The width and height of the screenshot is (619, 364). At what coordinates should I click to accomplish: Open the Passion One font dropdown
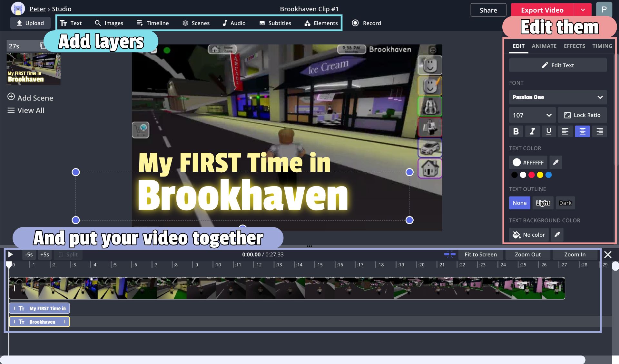(557, 97)
